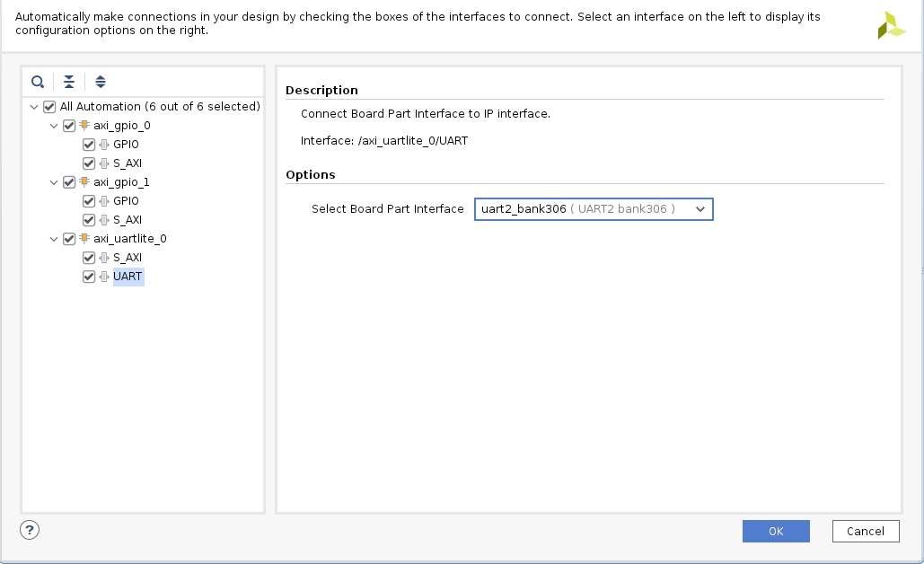
Task: Collapse the All Automation root node
Action: pyautogui.click(x=34, y=107)
